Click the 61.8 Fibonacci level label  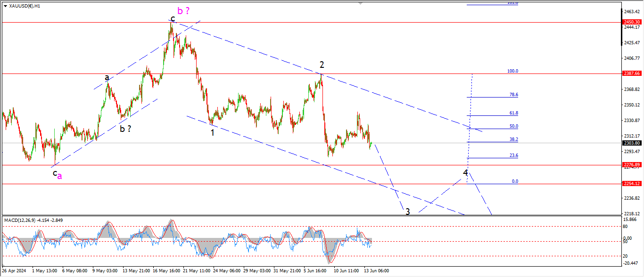513,113
